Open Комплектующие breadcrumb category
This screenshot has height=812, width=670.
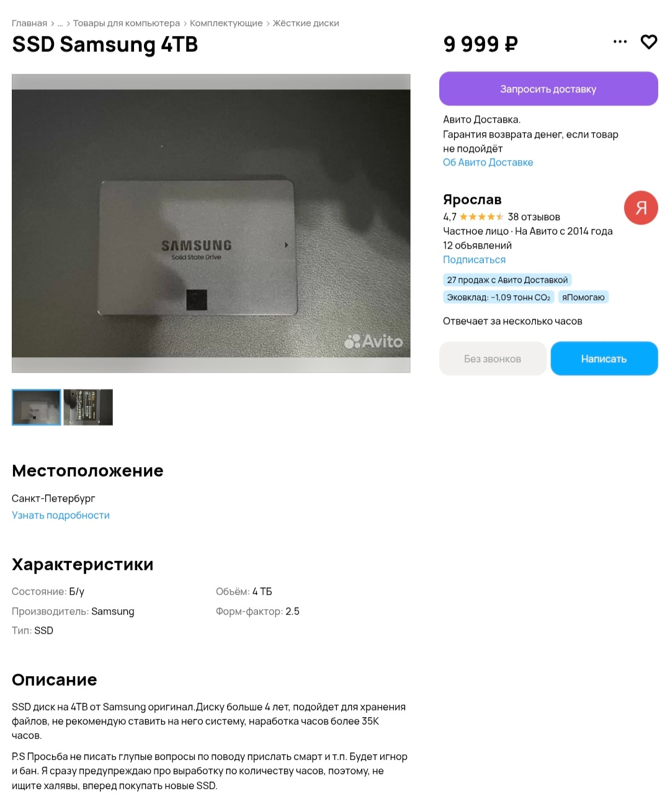(x=226, y=23)
